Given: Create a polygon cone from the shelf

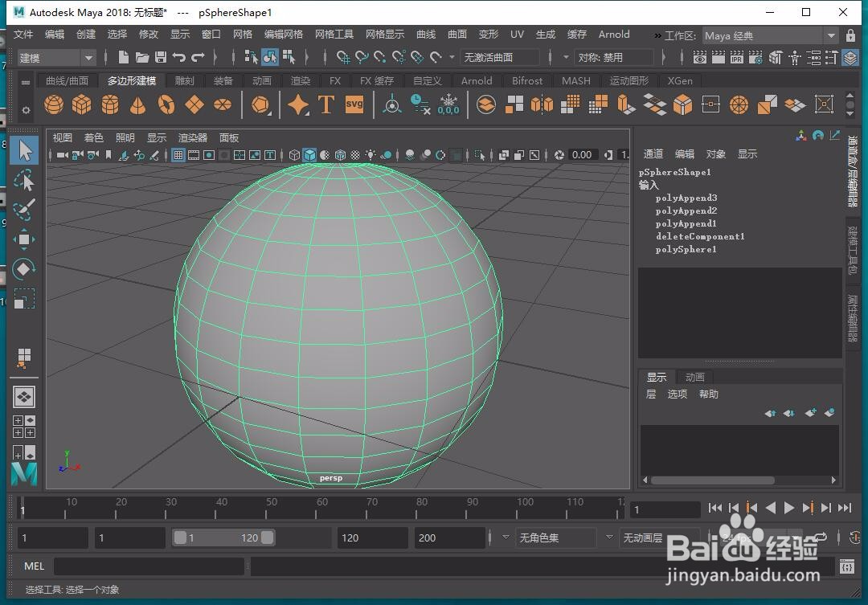Looking at the screenshot, I should click(138, 104).
